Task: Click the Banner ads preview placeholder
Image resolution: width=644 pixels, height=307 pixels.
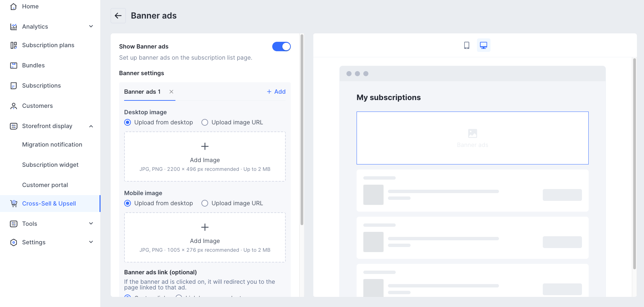Action: click(472, 138)
